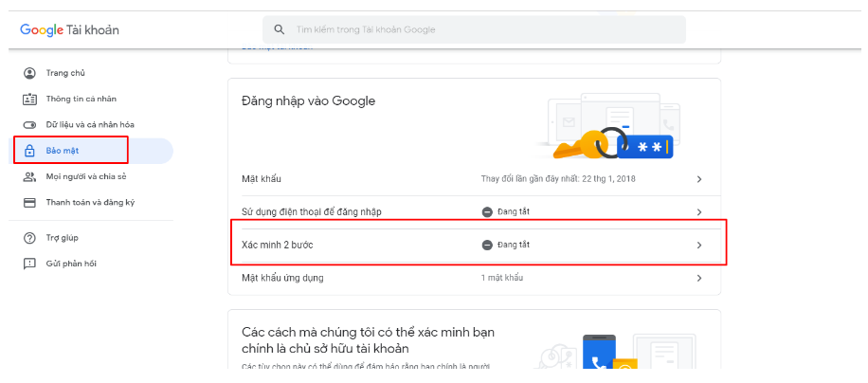Click the search magnifier icon
868x383 pixels.
pos(280,29)
